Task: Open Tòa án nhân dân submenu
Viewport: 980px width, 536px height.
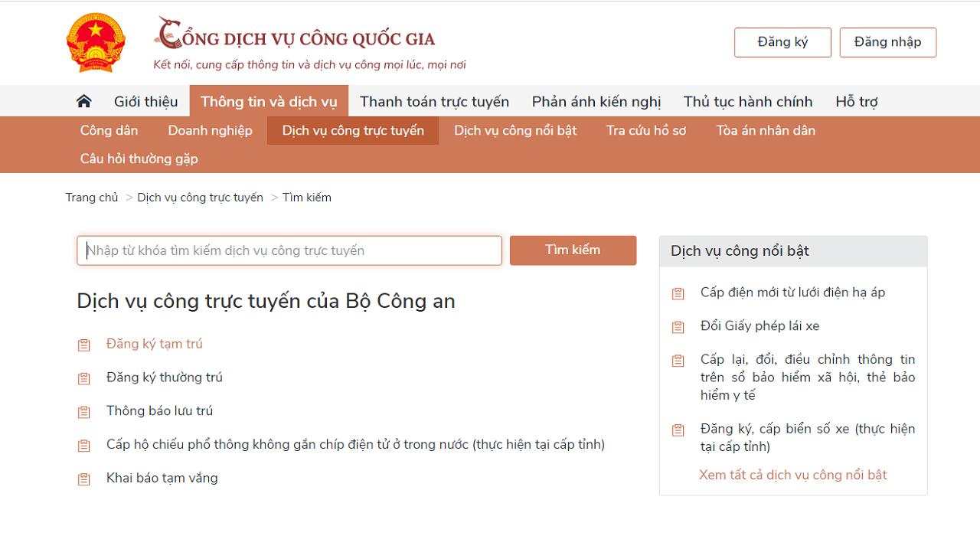Action: 766,130
